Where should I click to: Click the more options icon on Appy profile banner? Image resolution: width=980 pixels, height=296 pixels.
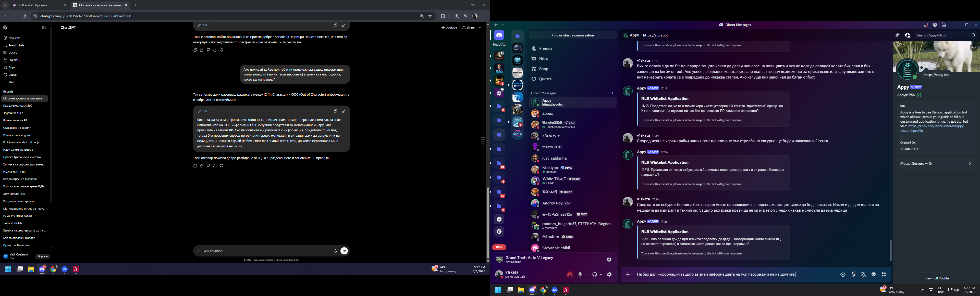[974, 47]
